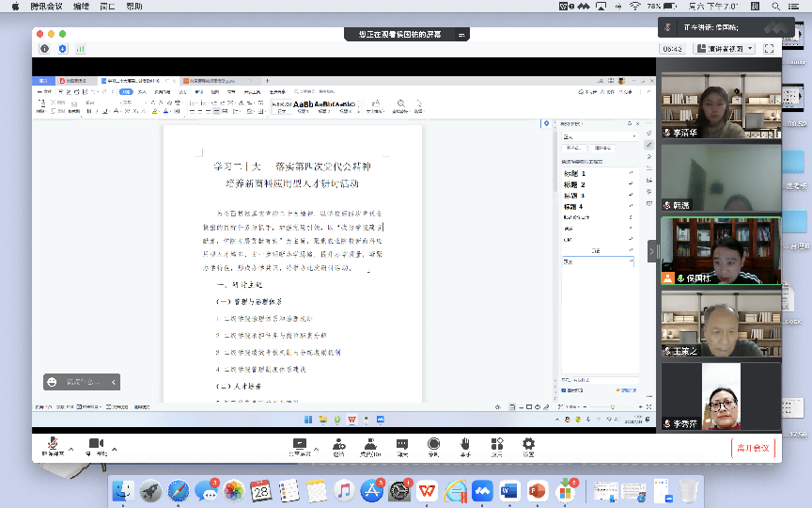Click the Share Screen icon

point(300,444)
